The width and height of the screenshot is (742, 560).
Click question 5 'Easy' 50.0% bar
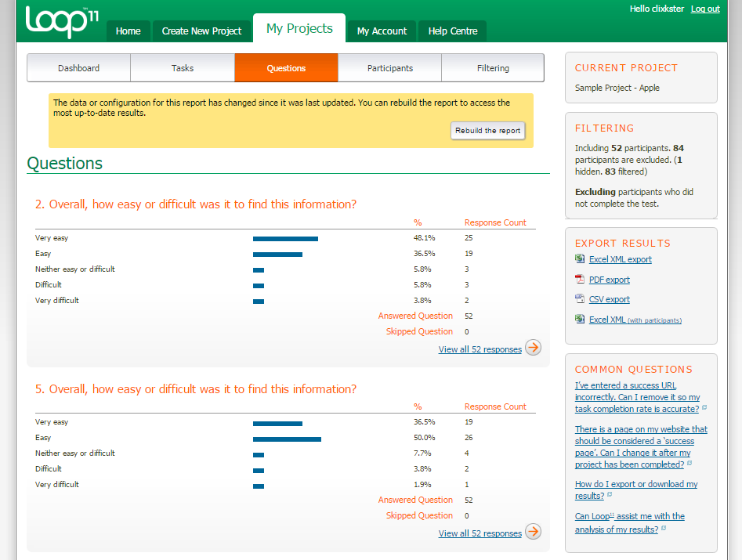coord(288,439)
